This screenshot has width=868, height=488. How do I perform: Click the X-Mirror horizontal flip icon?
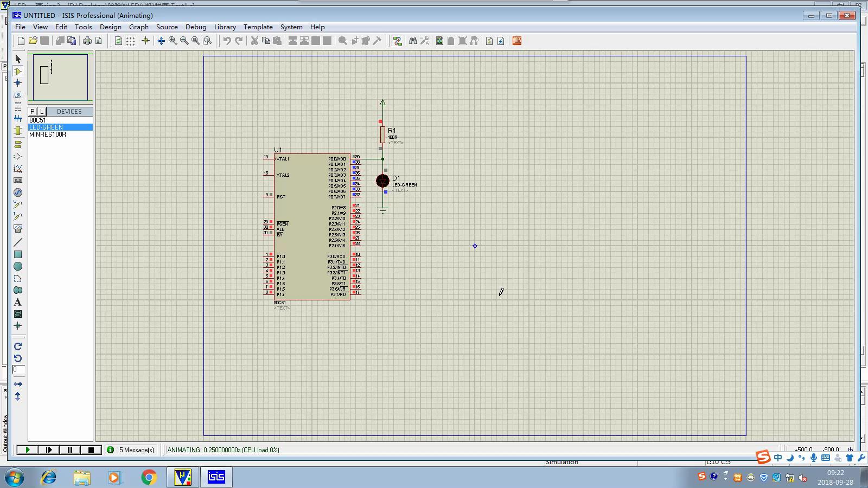pyautogui.click(x=18, y=384)
